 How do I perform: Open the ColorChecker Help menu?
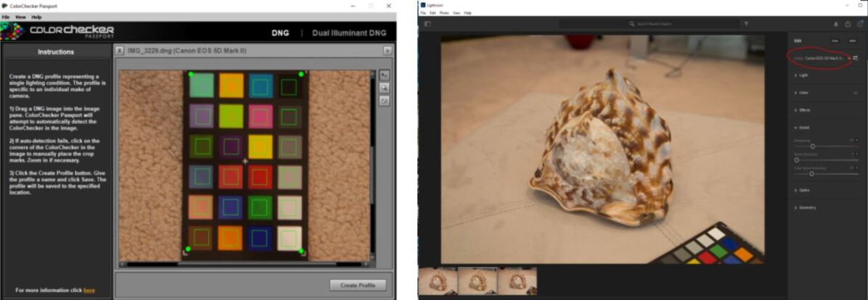36,17
